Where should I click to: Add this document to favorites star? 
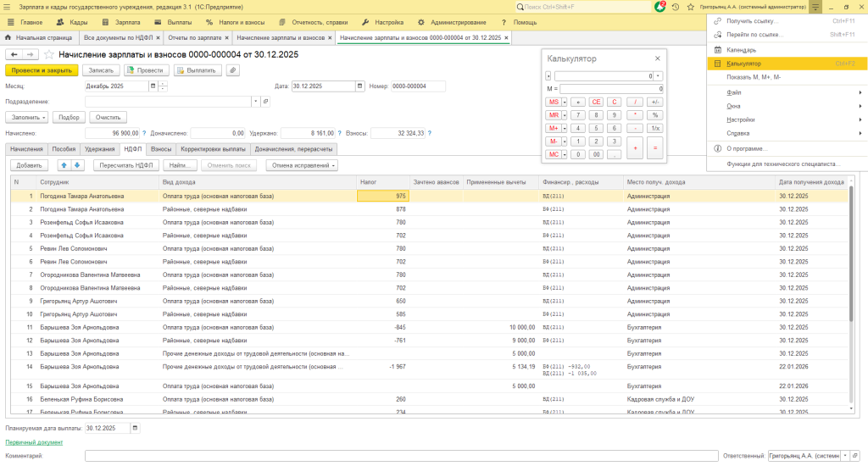click(x=49, y=54)
